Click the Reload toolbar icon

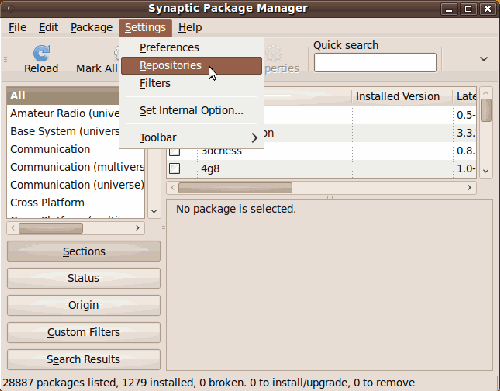click(41, 53)
